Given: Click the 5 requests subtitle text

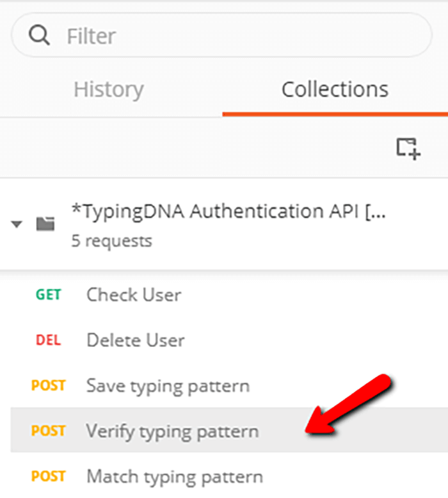Looking at the screenshot, I should coord(112,241).
